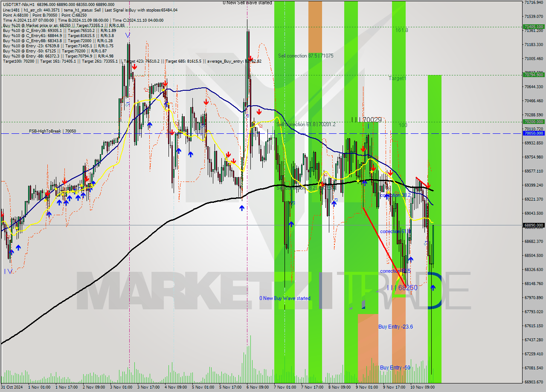Screen dimensions: 546x392
Task: Select the 'Buy Entry -50' label
Action: (x=395, y=367)
